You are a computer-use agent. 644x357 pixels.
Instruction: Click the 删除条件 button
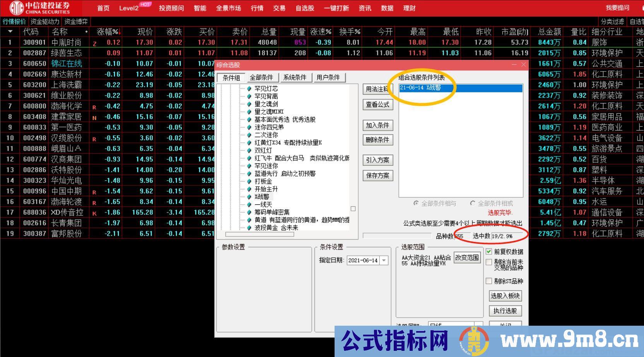click(378, 140)
